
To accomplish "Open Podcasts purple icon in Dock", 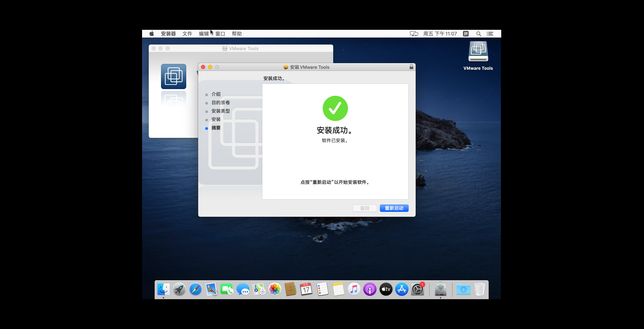I will click(370, 289).
